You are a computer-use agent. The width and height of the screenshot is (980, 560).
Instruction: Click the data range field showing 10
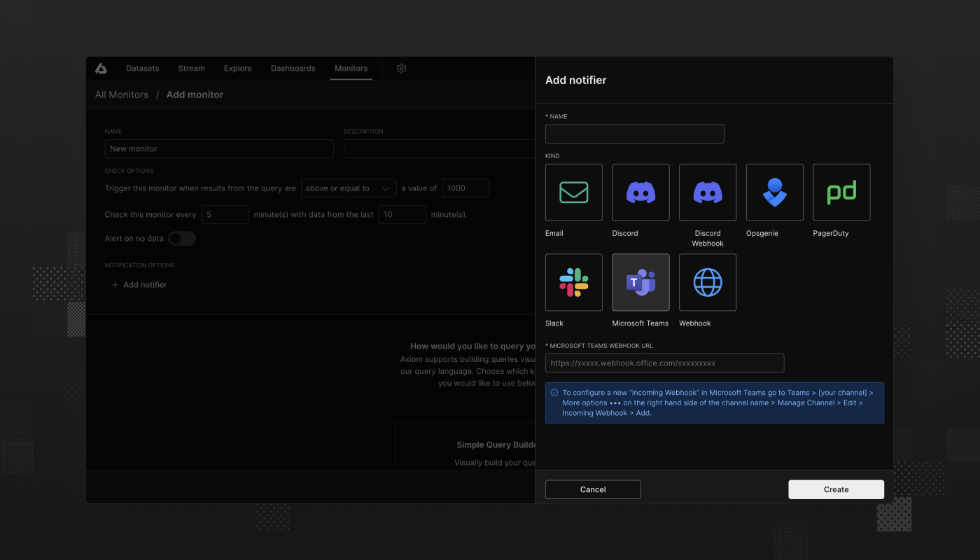(x=402, y=214)
